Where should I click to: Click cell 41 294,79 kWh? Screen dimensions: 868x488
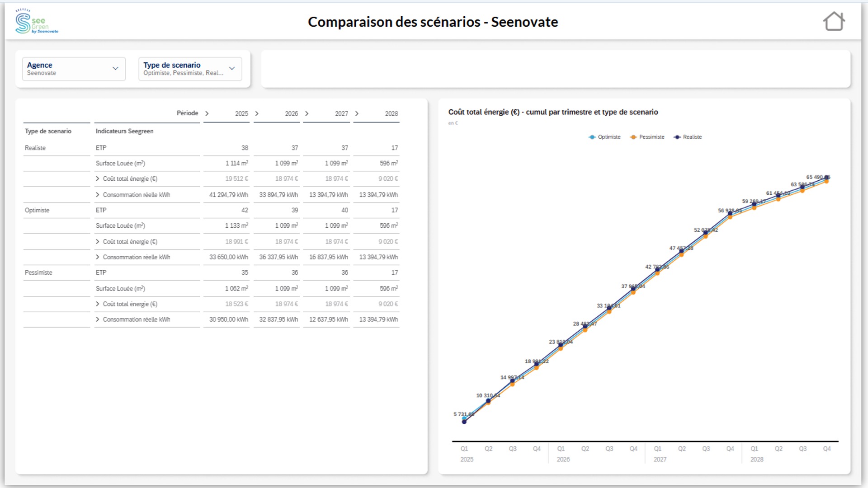coord(228,195)
